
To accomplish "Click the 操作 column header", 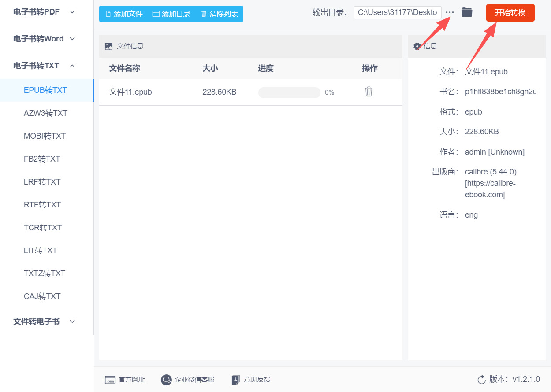I will tap(370, 68).
